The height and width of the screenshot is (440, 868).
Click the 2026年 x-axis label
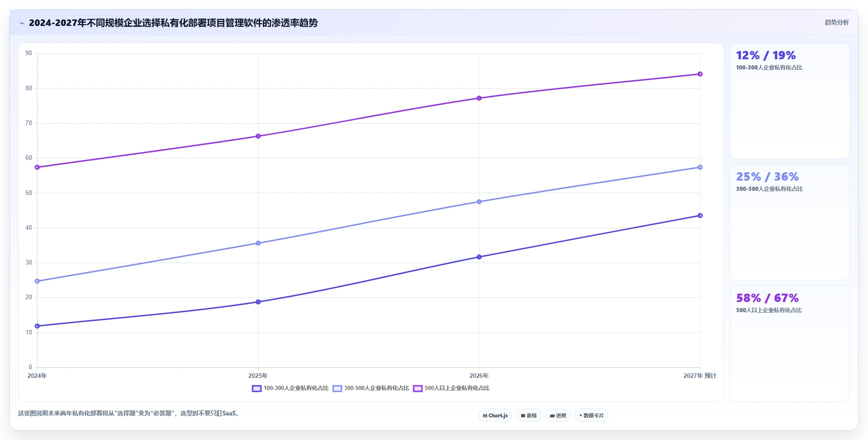479,376
